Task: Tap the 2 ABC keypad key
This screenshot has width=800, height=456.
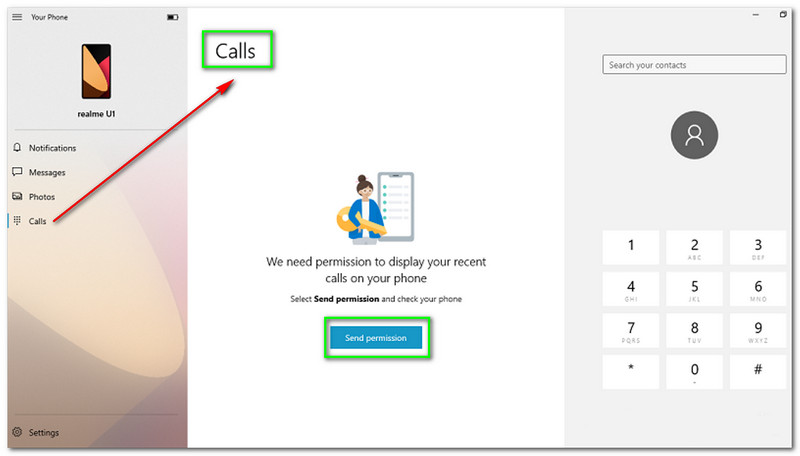Action: click(x=694, y=247)
